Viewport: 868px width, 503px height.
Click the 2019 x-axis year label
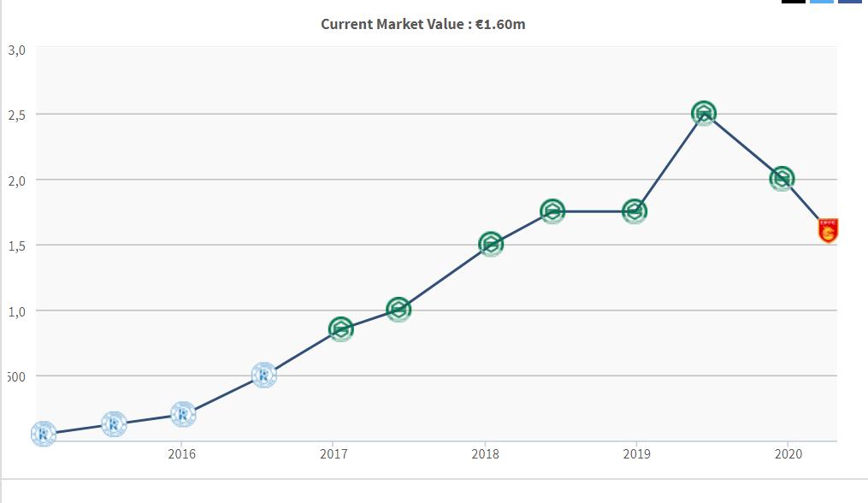point(636,454)
